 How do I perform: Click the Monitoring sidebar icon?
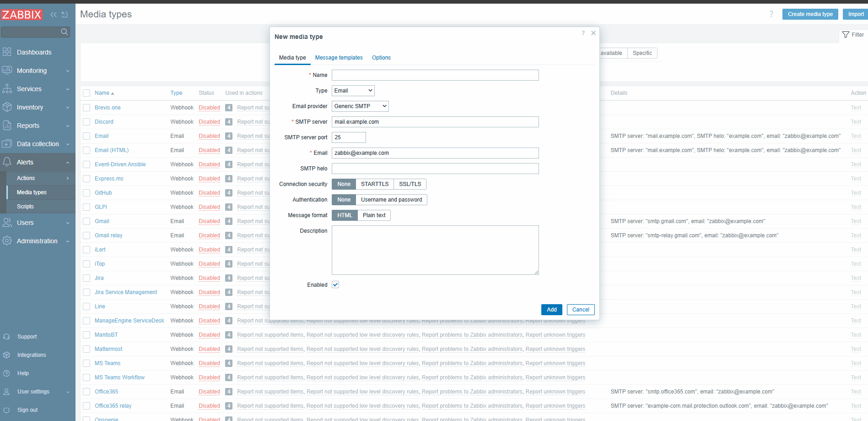point(7,71)
